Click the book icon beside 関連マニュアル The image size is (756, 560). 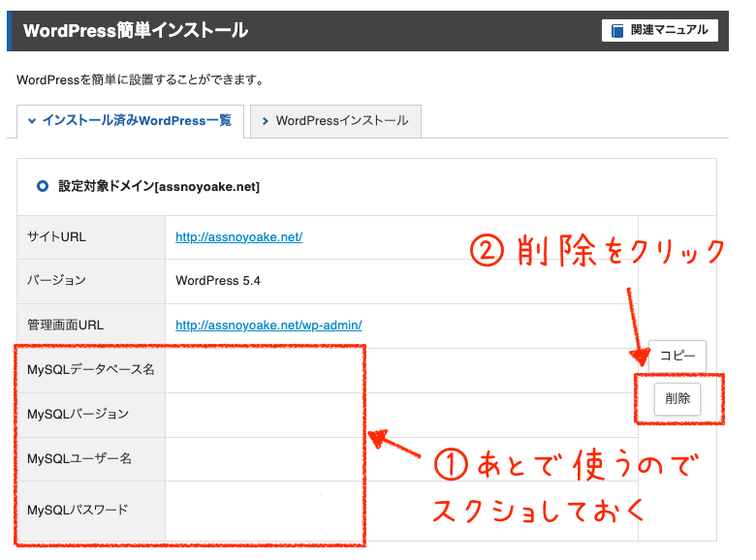(617, 31)
